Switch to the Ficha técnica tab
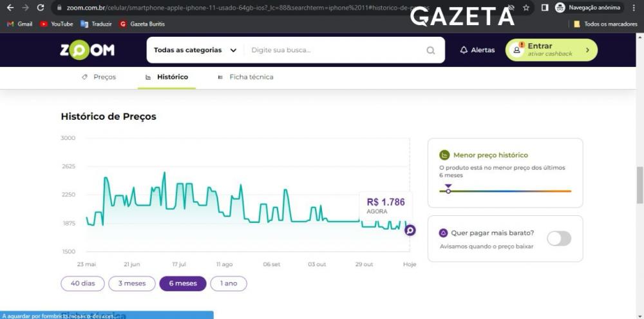644x319 pixels. (245, 77)
